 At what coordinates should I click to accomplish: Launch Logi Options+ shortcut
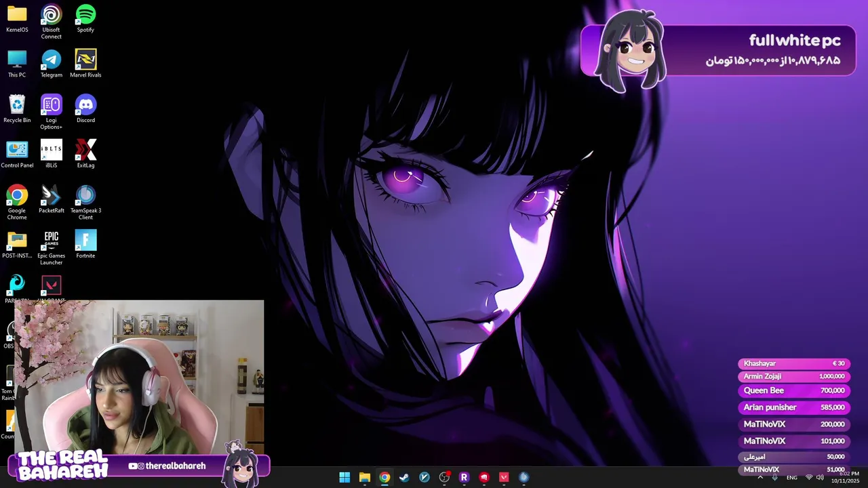52,112
